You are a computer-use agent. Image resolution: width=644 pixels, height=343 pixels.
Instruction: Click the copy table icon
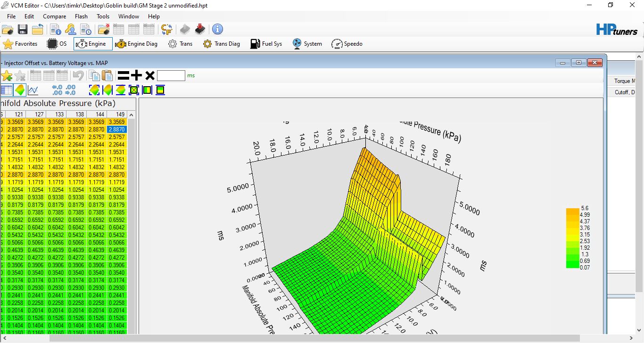point(95,75)
